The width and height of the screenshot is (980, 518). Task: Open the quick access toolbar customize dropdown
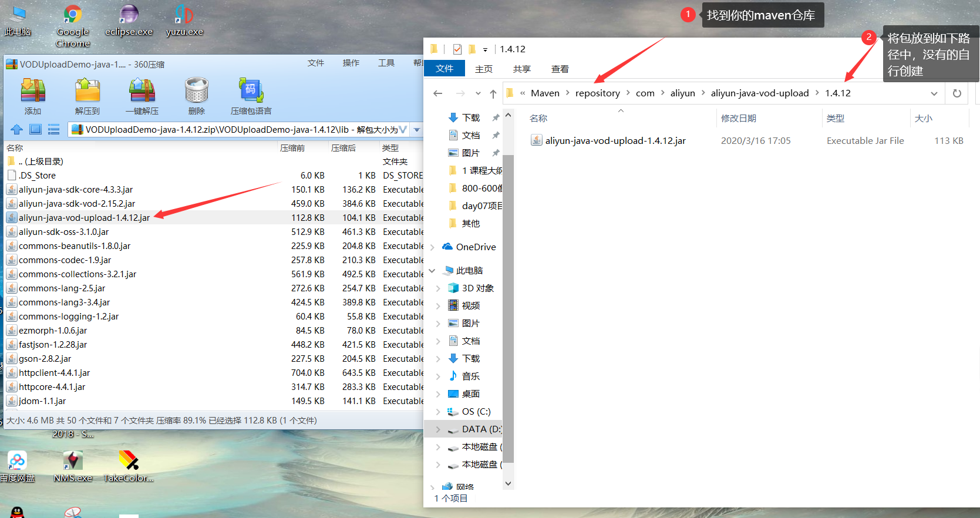coord(485,49)
